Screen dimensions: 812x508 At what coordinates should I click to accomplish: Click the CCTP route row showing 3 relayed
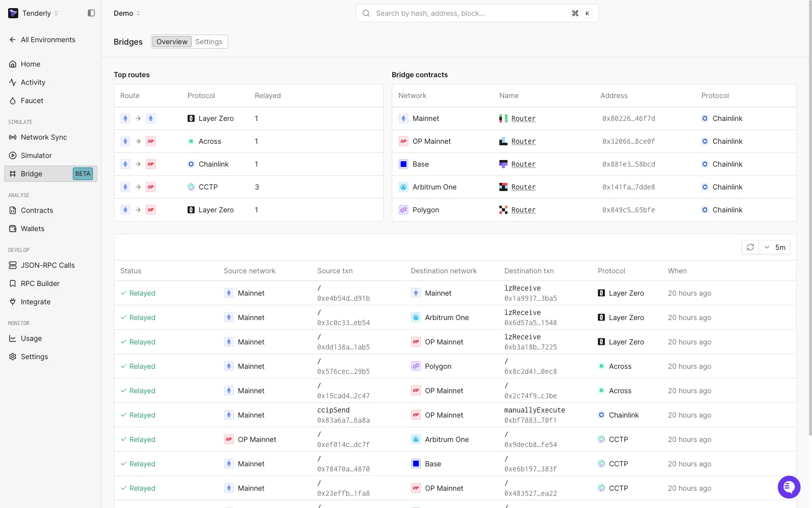(x=249, y=187)
